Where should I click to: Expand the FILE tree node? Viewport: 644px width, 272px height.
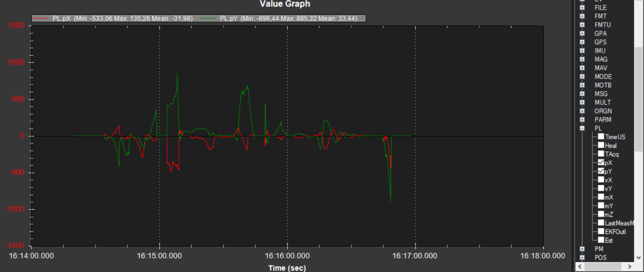pyautogui.click(x=582, y=7)
